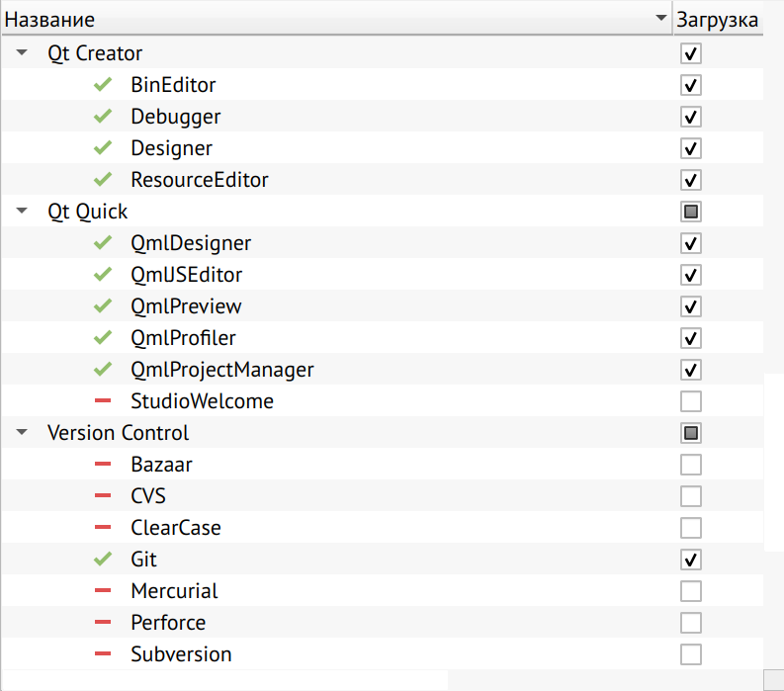Enable StudioWelcome load checkbox

tap(690, 401)
